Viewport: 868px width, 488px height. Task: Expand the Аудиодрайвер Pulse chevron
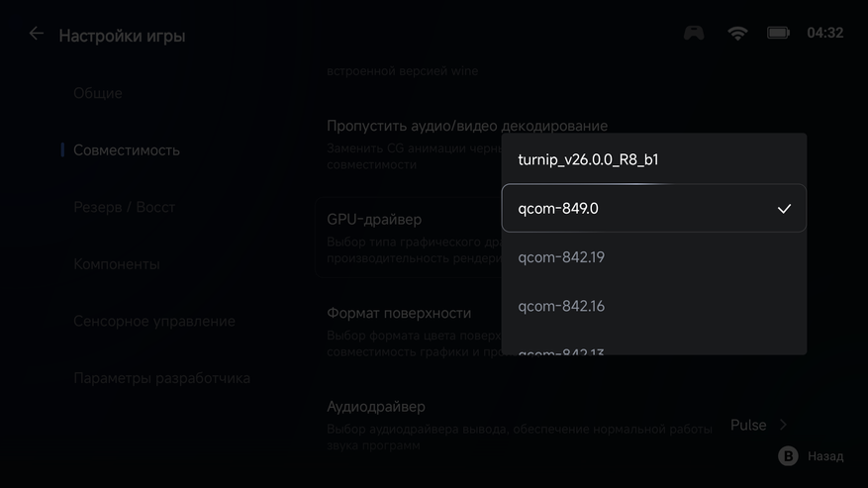[783, 425]
